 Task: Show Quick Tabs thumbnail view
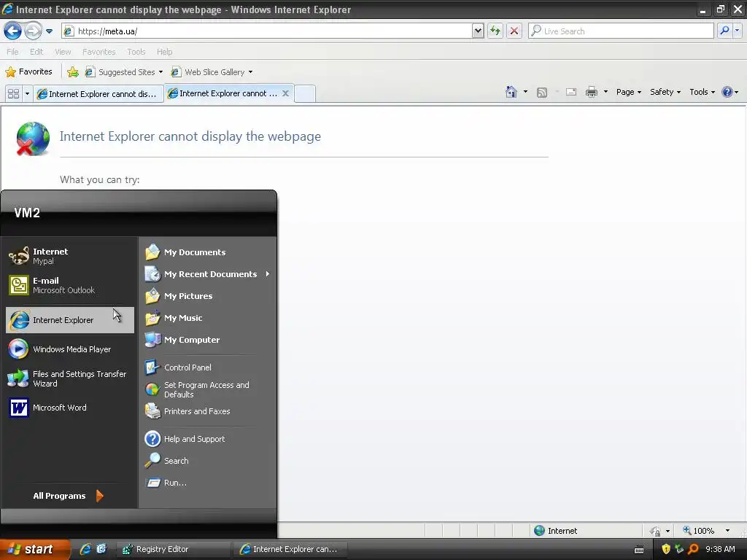pyautogui.click(x=13, y=94)
